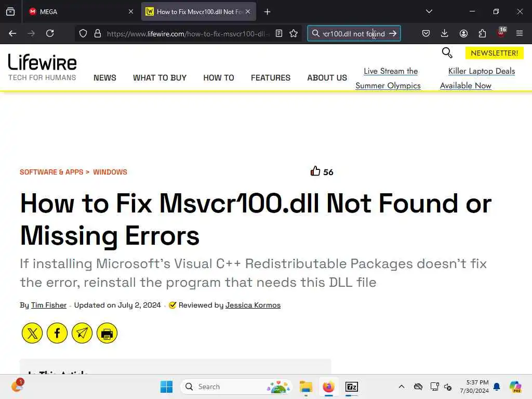532x399 pixels.
Task: Go to SOFTWARE & APPS breadcrumb
Action: coord(51,172)
